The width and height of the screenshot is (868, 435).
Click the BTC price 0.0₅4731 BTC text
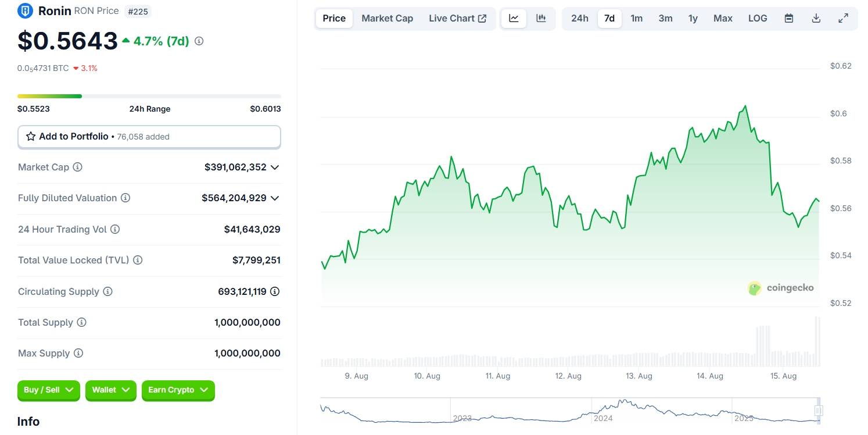43,68
